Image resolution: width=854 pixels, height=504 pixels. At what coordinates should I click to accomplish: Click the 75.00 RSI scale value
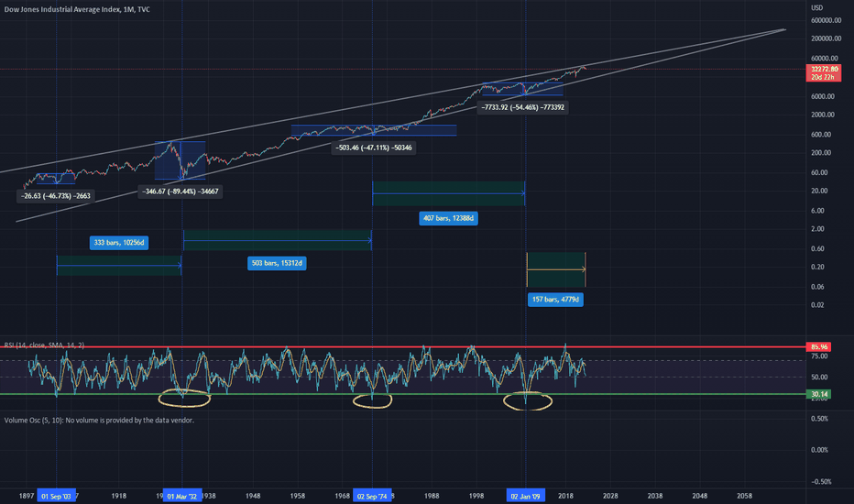819,356
